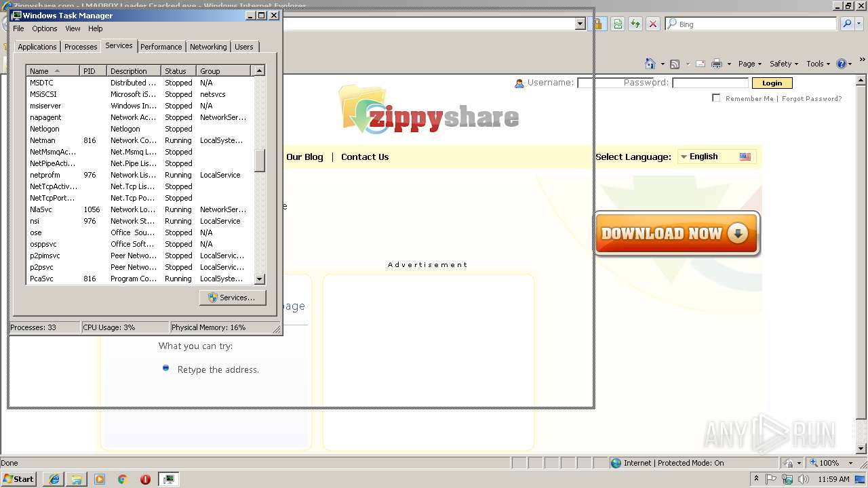Viewport: 868px width, 488px height.
Task: Sort services by the Name column header
Action: pyautogui.click(x=53, y=70)
